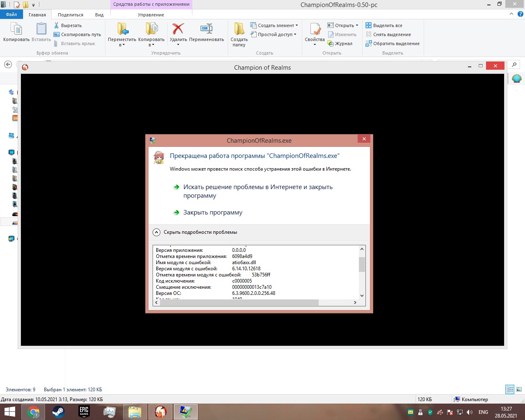Click the ENG language indicator

click(483, 412)
